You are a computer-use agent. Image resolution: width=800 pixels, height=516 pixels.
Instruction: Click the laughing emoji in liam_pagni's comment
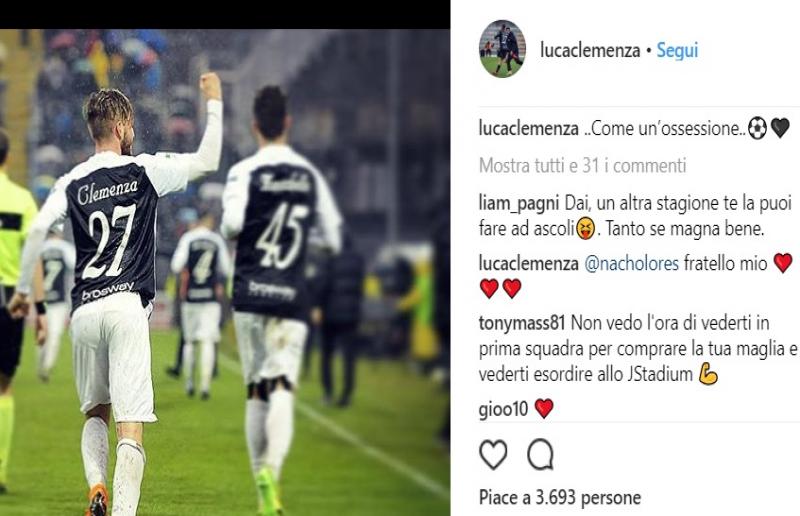[585, 229]
